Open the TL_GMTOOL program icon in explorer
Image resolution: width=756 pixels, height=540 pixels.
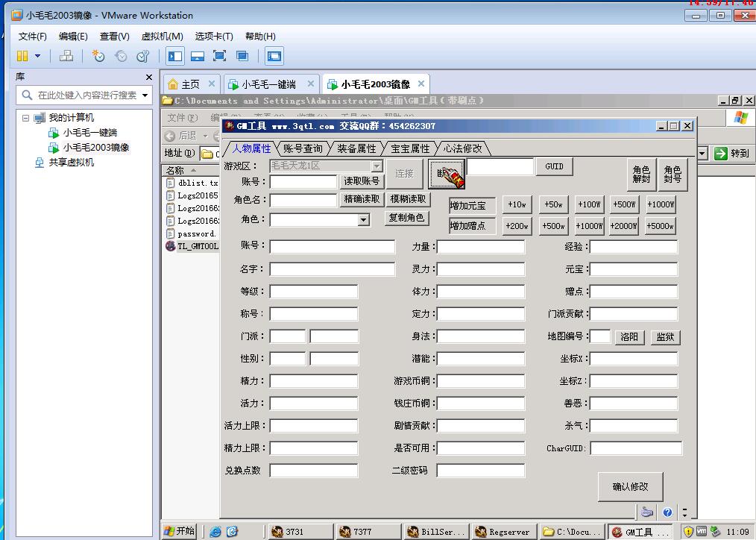[188, 246]
